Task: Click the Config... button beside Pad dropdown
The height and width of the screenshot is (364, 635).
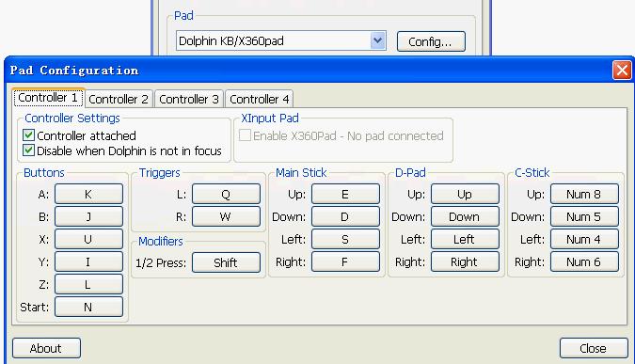Action: (431, 41)
